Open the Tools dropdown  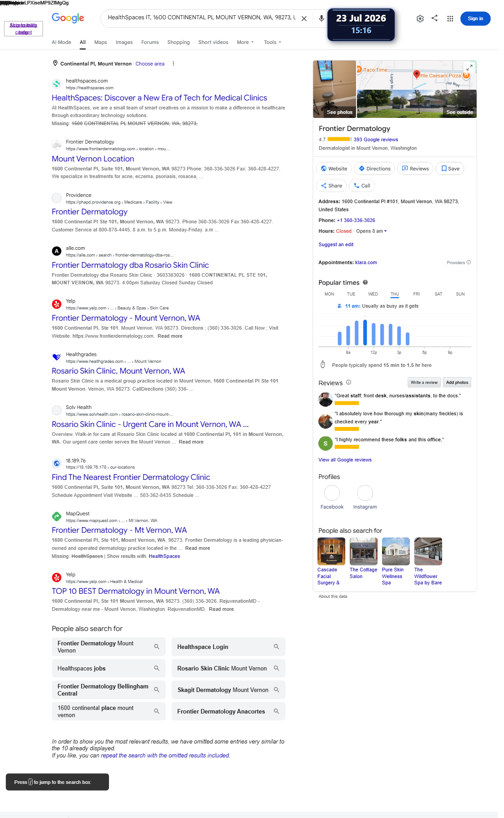(273, 42)
